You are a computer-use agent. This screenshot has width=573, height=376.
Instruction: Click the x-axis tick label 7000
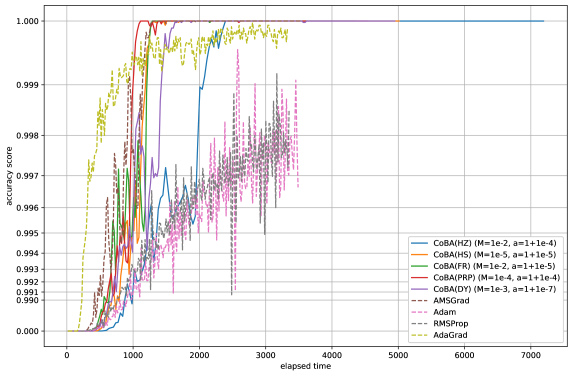click(x=531, y=355)
